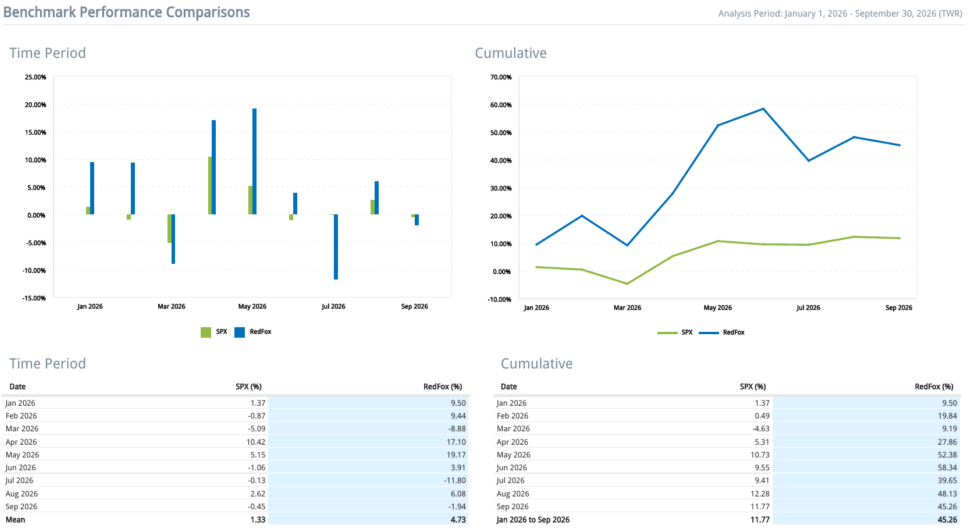Click the 6.08 RedFox value for Aug 2026
Image resolution: width=974 pixels, height=529 pixels.
tap(458, 494)
